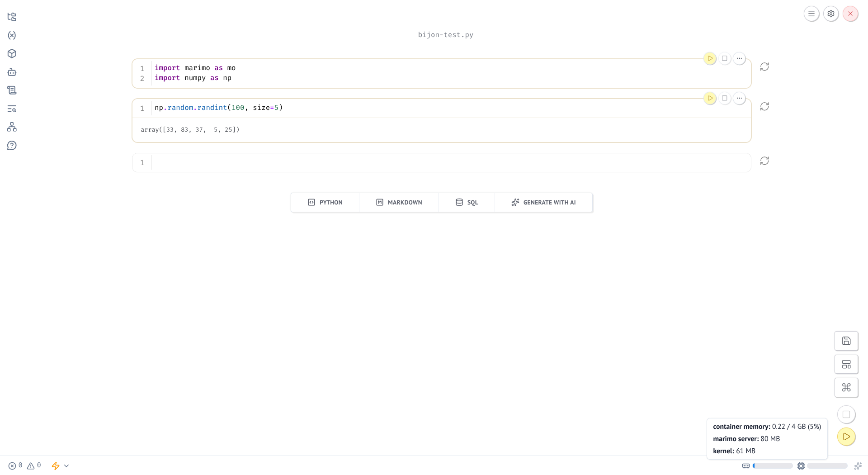Click refresh icon beside empty cell
868x475 pixels.
[764, 161]
